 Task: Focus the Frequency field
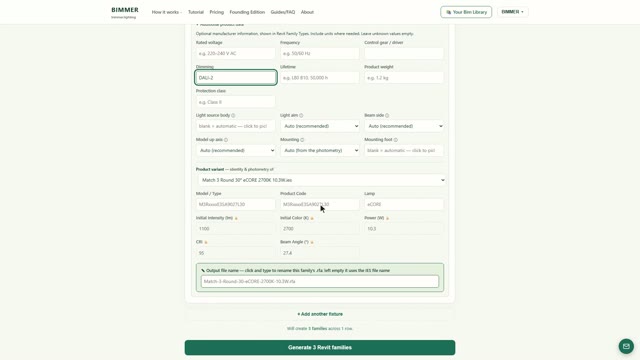320,53
